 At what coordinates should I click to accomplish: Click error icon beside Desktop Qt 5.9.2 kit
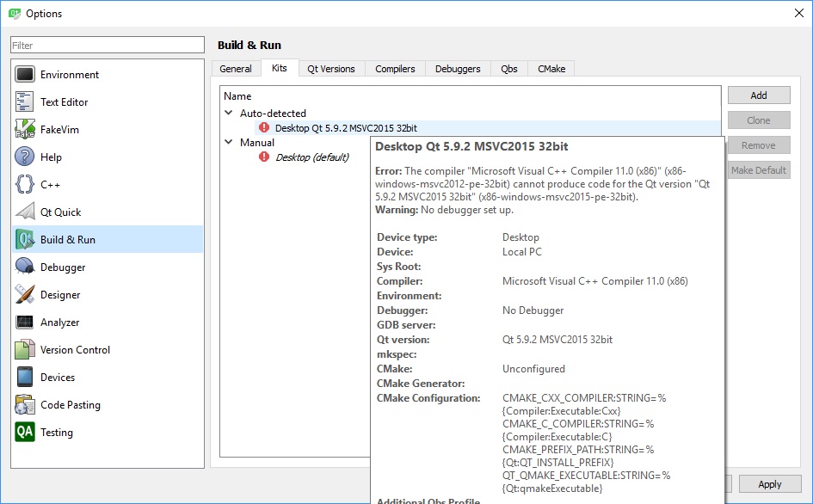(x=264, y=127)
